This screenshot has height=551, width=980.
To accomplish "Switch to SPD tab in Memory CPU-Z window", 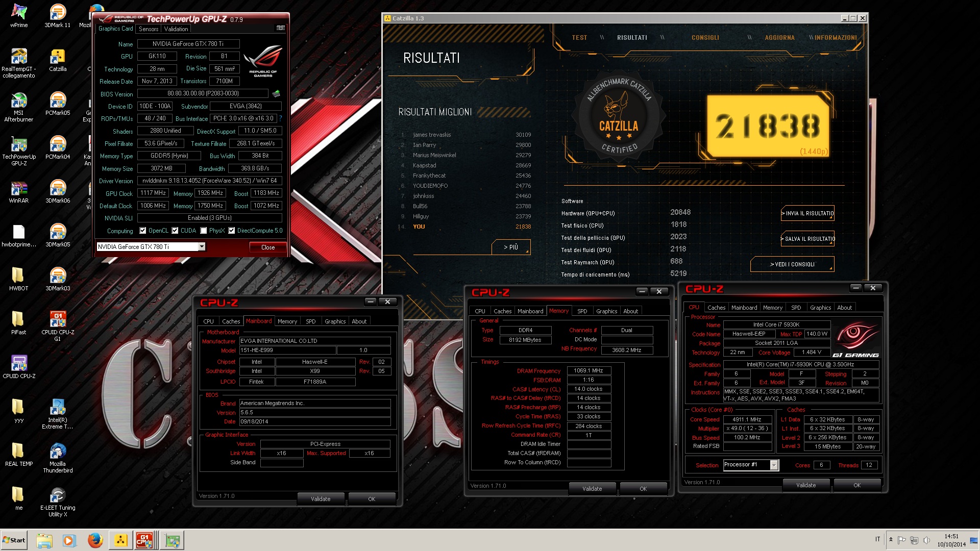I will 582,311.
